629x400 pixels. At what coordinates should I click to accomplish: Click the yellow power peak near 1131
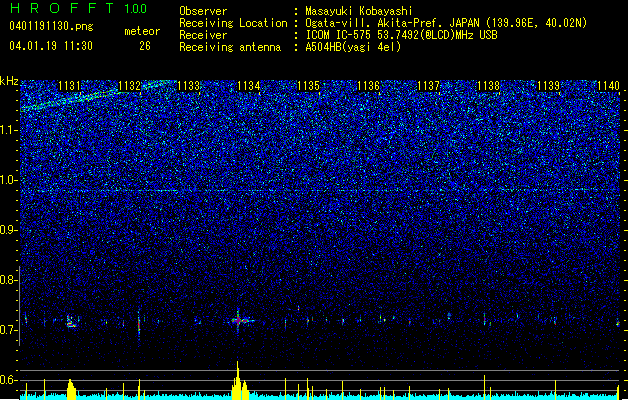coord(71,388)
